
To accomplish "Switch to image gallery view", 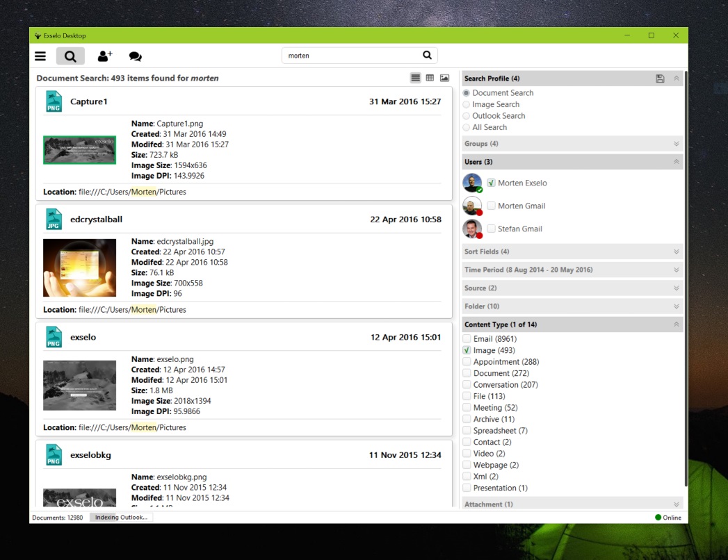I will (444, 78).
